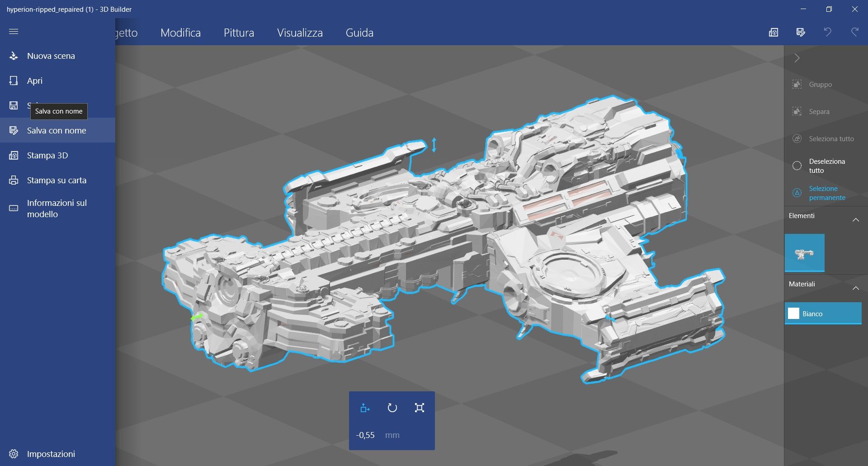Click the green arrow handle on model
868x466 pixels.
click(x=197, y=317)
